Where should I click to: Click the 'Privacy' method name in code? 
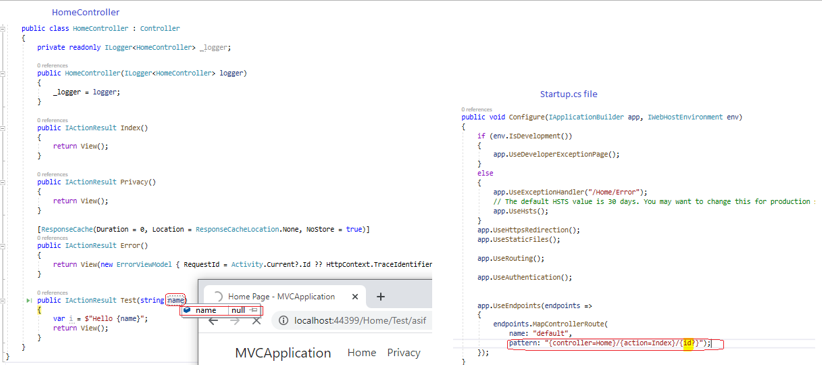pyautogui.click(x=134, y=182)
